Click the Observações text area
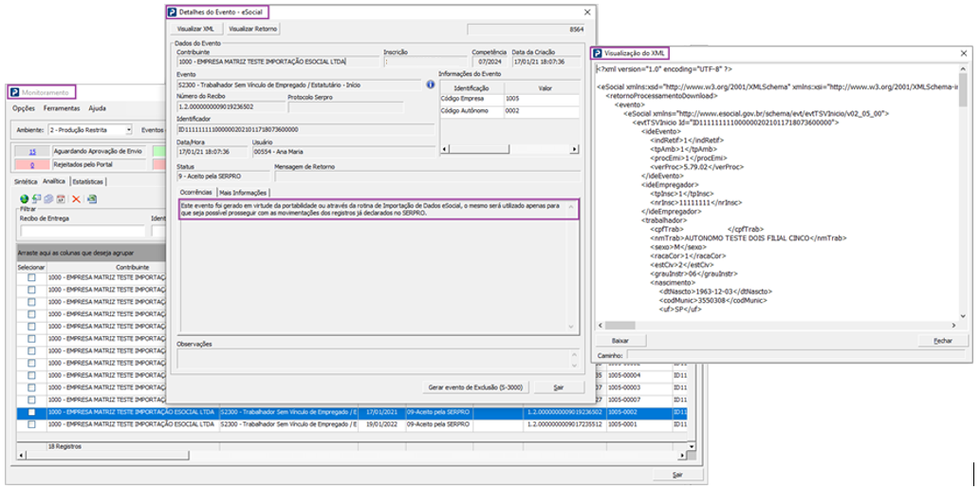 coord(373,358)
